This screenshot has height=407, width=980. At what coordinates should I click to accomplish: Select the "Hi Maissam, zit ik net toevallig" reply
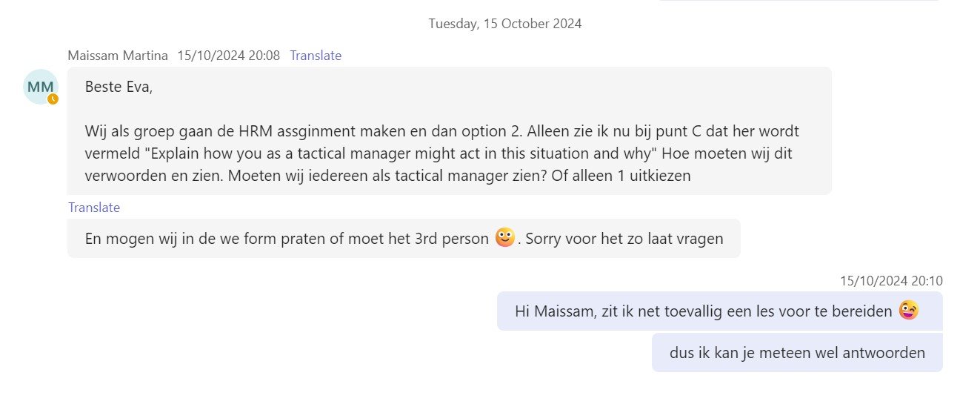703,311
